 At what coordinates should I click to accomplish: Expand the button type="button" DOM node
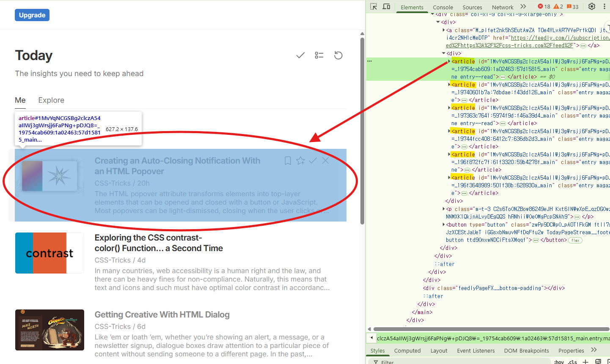click(x=444, y=224)
